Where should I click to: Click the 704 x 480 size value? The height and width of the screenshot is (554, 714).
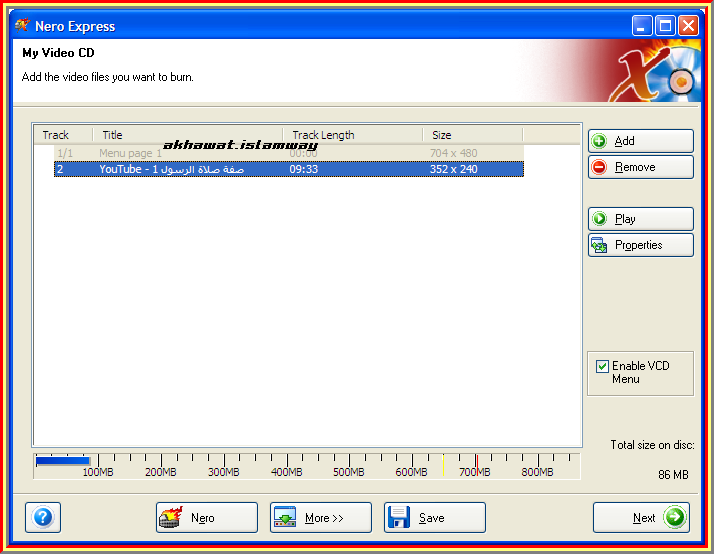[454, 153]
